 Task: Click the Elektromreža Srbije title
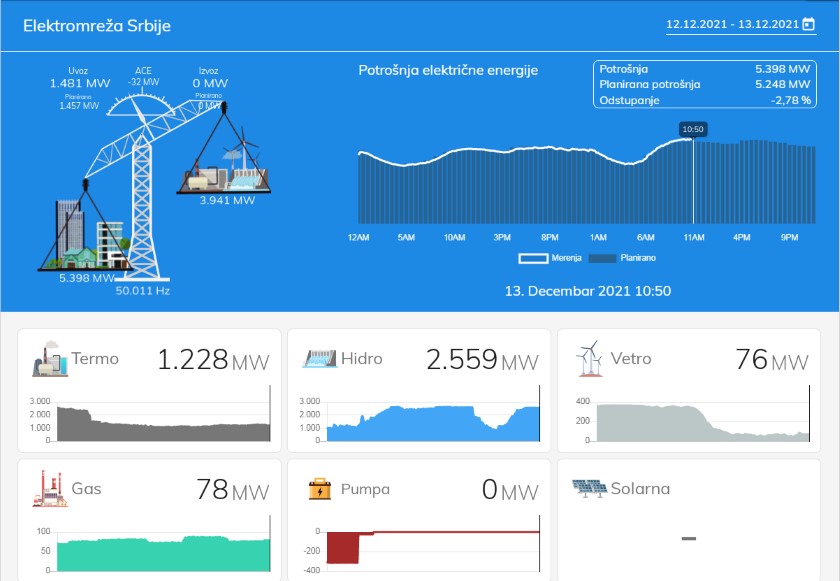pyautogui.click(x=97, y=25)
